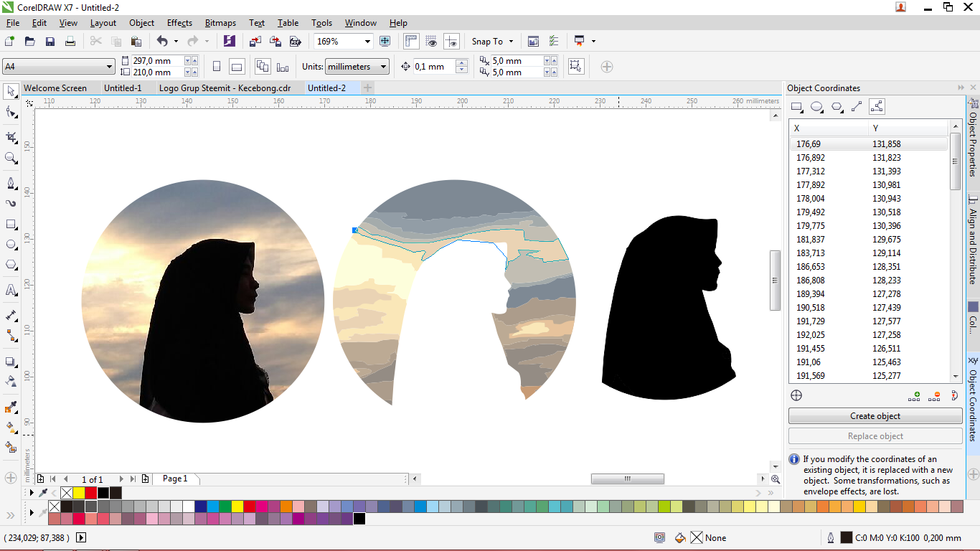Click the Import icon
Viewport: 980px width, 551px height.
(255, 42)
